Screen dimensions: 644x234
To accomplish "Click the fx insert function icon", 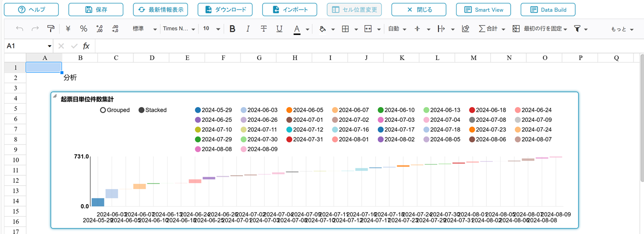I will 86,46.
